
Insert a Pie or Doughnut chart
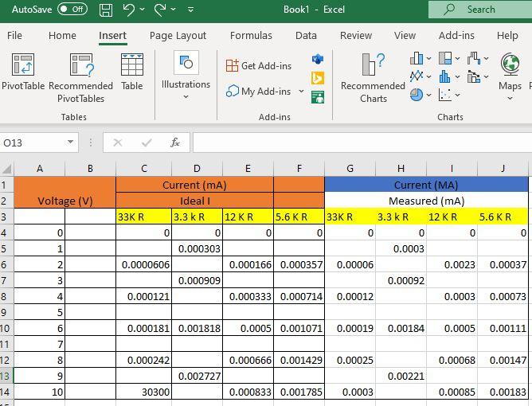pos(421,95)
